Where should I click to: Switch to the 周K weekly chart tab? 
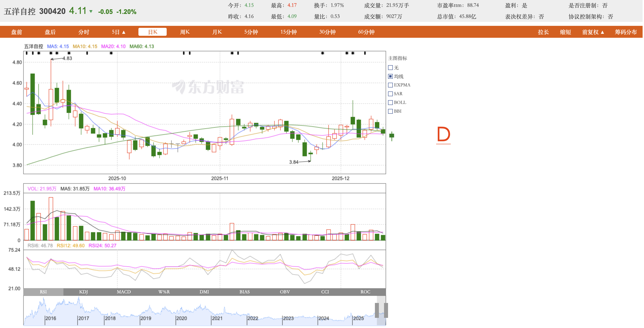[185, 32]
